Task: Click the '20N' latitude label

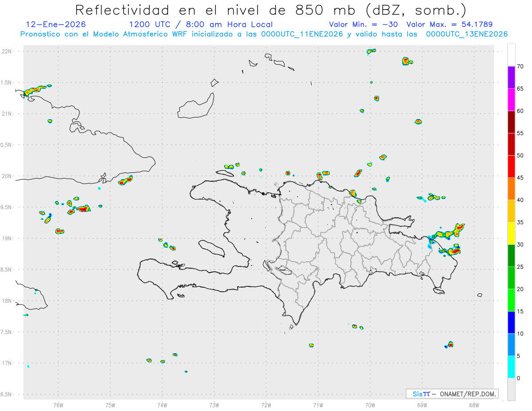Action: click(8, 176)
